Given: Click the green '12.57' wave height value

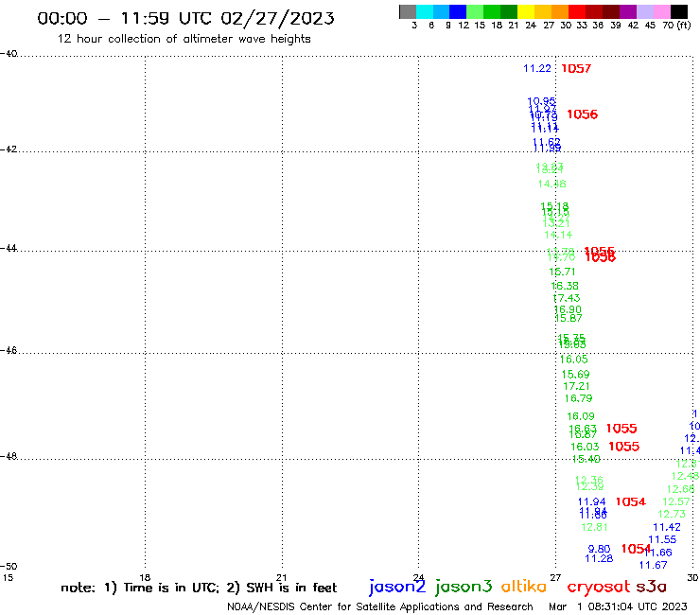Looking at the screenshot, I should 676,501.
